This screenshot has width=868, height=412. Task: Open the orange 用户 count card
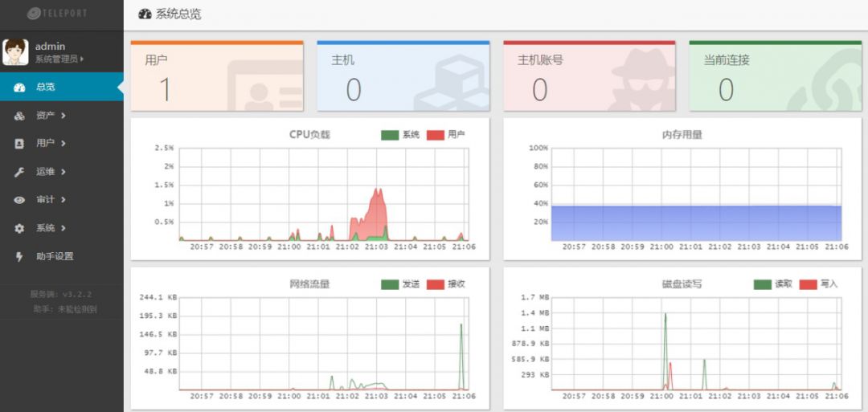pyautogui.click(x=217, y=75)
